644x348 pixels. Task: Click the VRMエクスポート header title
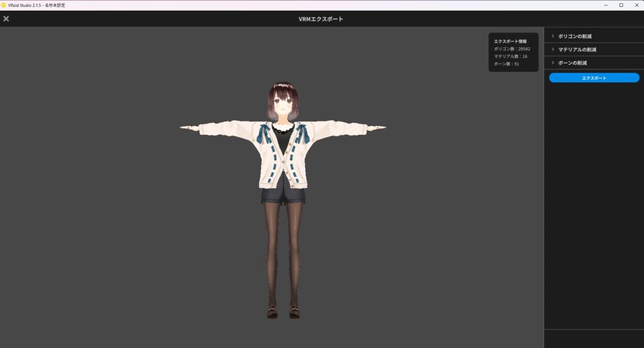[x=321, y=20]
